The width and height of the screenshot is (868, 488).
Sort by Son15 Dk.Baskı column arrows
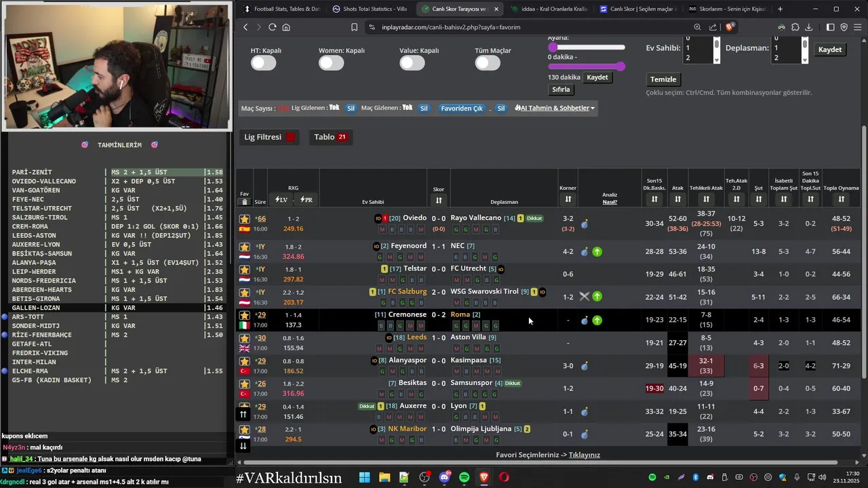(x=654, y=199)
